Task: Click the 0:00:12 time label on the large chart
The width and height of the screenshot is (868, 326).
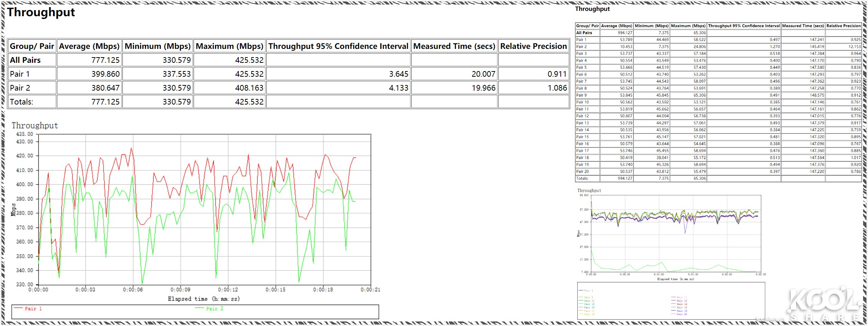Action: click(228, 290)
